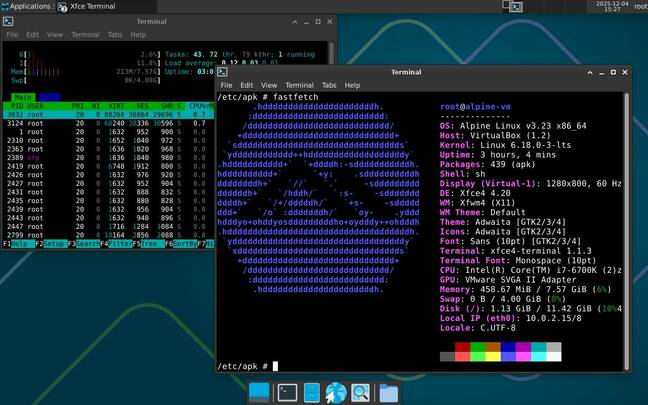The height and width of the screenshot is (405, 648).
Task: Launch Terminal emulator from the dock
Action: point(287,393)
